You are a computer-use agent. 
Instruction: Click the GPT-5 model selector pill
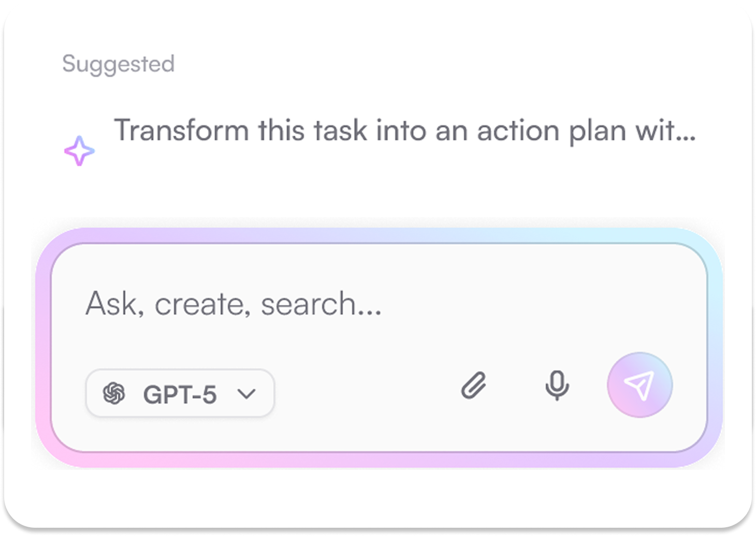(179, 393)
